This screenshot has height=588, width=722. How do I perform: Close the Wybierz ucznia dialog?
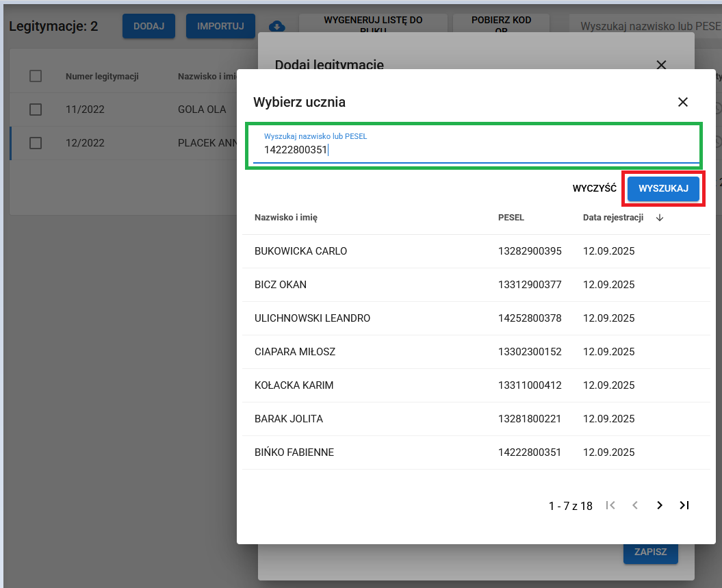(x=682, y=102)
